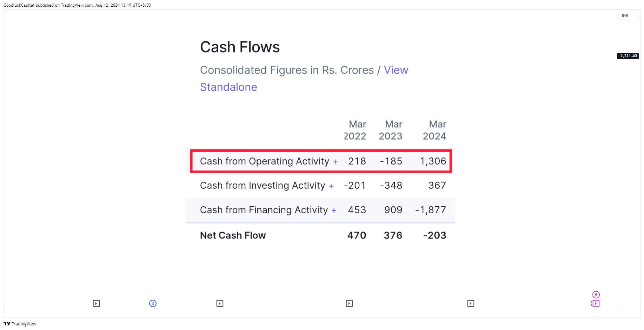Image resolution: width=644 pixels, height=330 pixels.
Task: Select the Mar 2022 column header
Action: coord(355,130)
